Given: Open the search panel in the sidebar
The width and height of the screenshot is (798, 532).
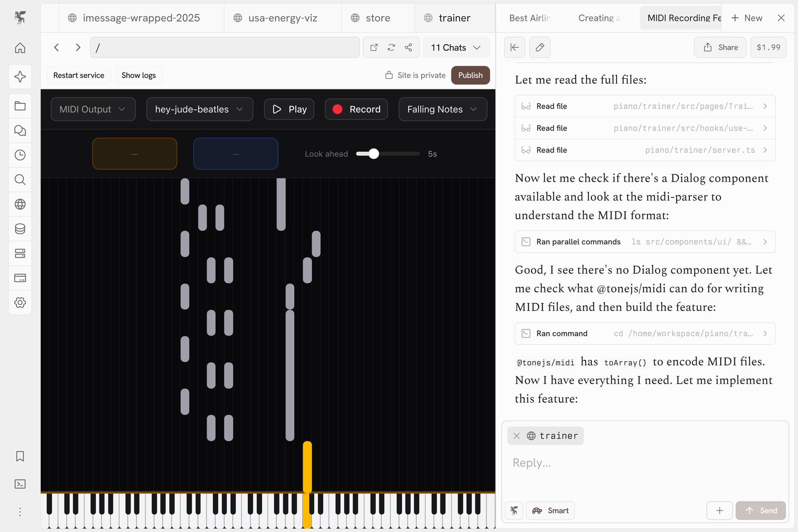Looking at the screenshot, I should pos(20,180).
